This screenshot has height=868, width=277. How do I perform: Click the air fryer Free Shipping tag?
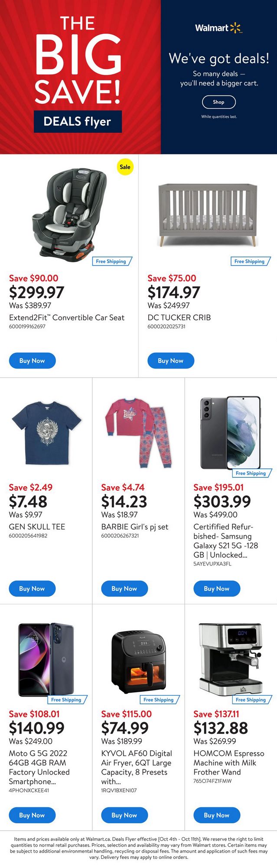(x=159, y=700)
